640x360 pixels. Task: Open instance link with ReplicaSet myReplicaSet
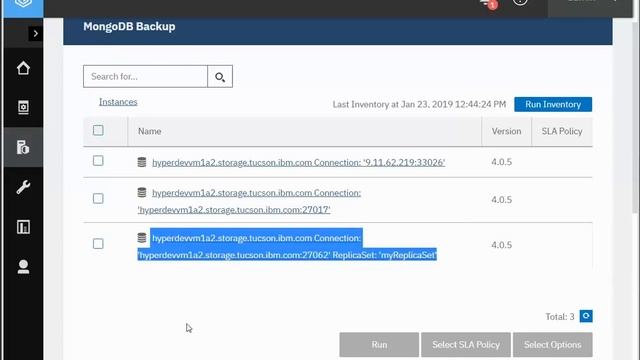coord(287,247)
